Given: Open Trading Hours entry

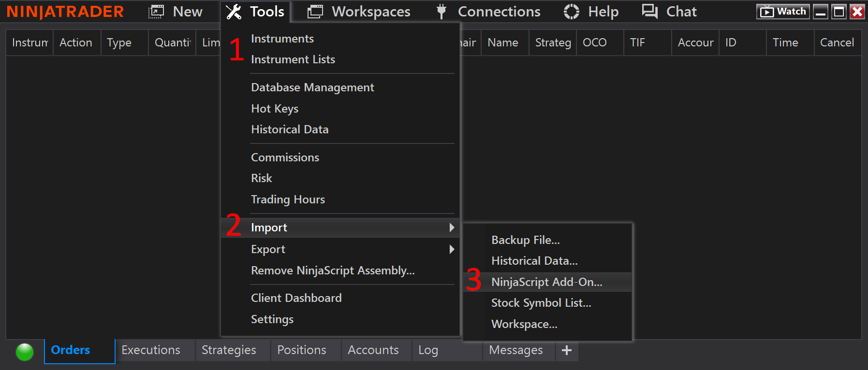Looking at the screenshot, I should click(x=288, y=199).
